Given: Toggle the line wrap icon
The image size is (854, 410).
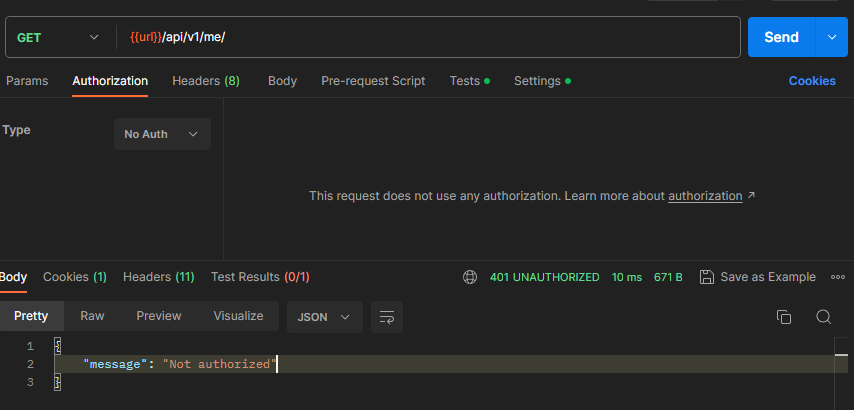Looking at the screenshot, I should (387, 317).
